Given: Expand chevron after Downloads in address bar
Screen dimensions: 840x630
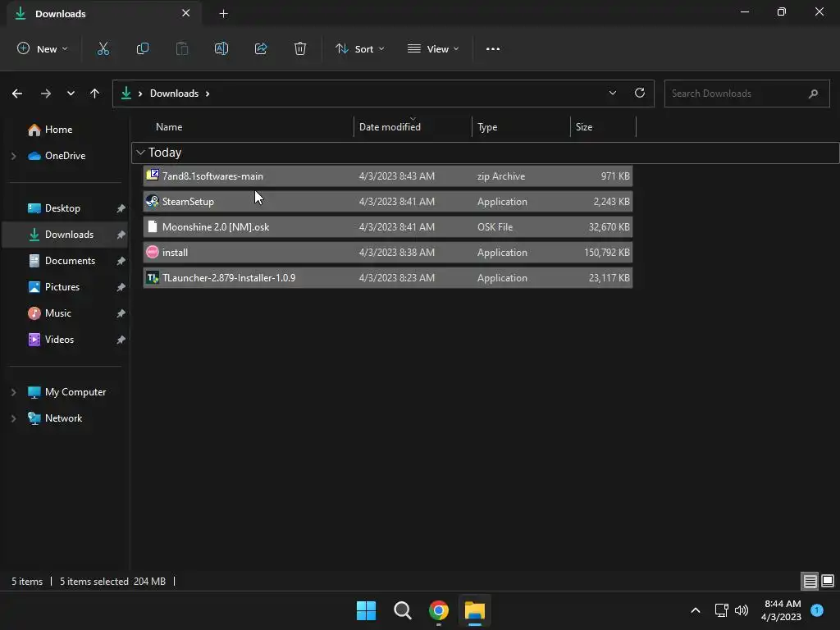Looking at the screenshot, I should 208,94.
